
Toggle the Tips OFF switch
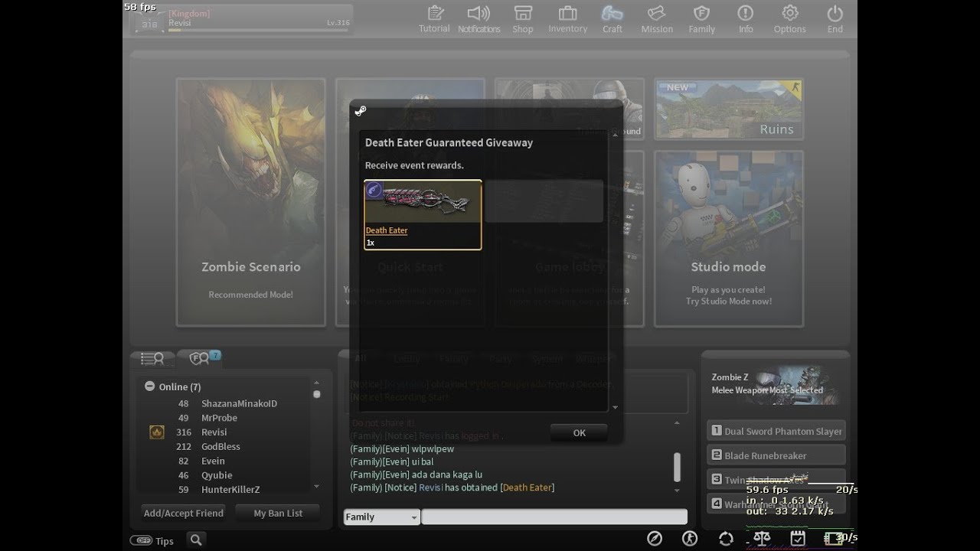coord(141,540)
